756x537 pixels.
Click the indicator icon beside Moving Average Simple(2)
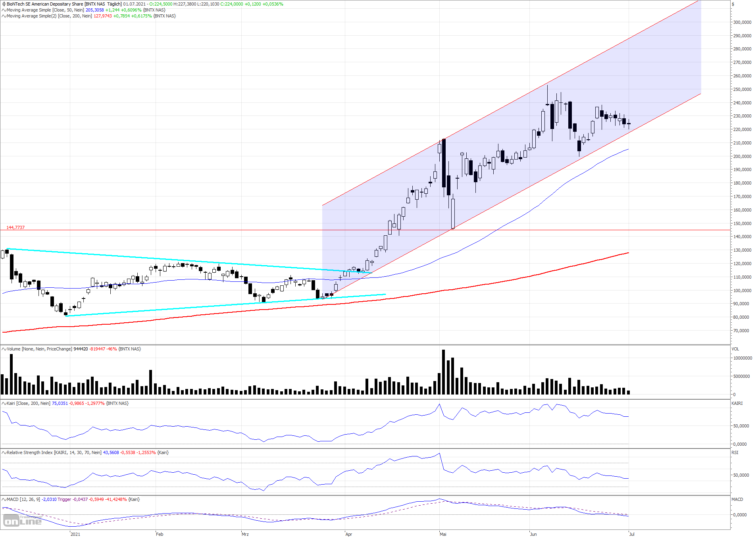pos(4,16)
